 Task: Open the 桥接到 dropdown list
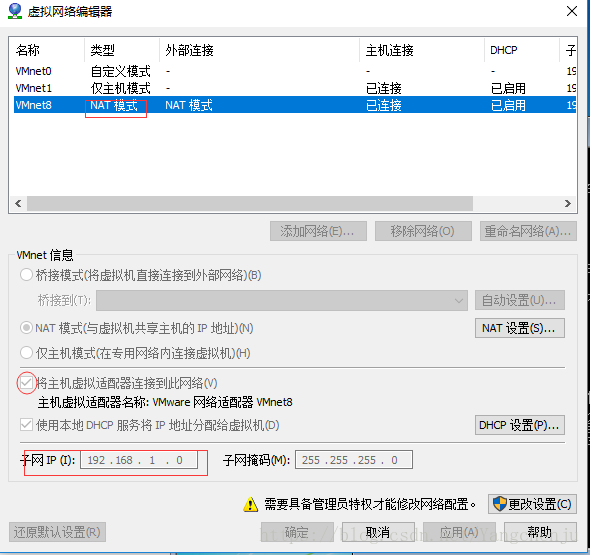[282, 300]
